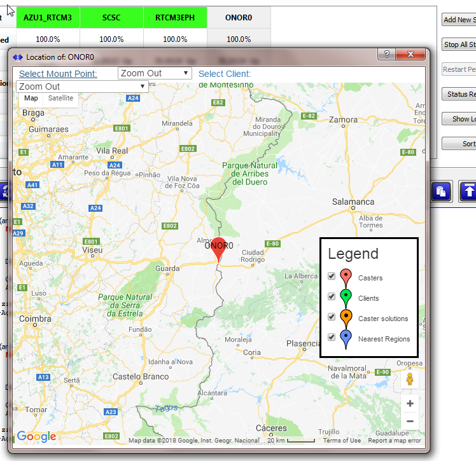Screen dimensions: 476x461
Task: Select the Map view tab
Action: [31, 99]
